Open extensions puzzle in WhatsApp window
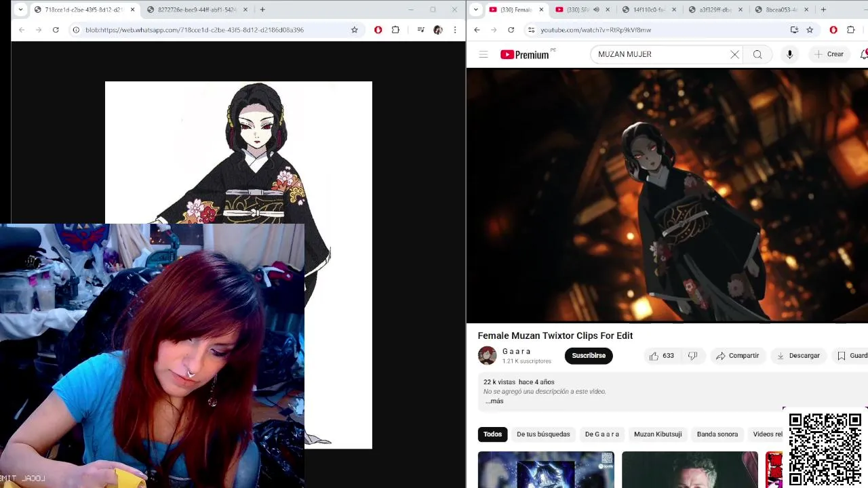 (x=395, y=30)
